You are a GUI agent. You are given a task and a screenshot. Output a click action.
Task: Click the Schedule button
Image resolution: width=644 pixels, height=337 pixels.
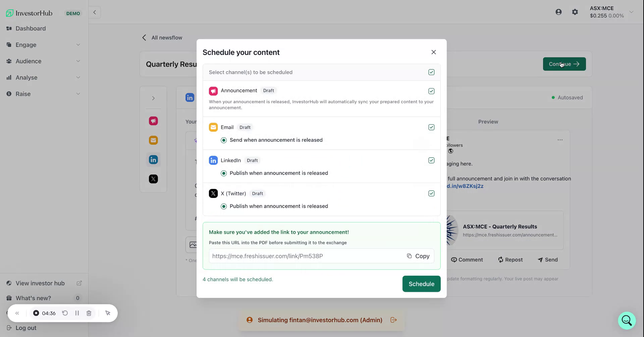[421, 284]
